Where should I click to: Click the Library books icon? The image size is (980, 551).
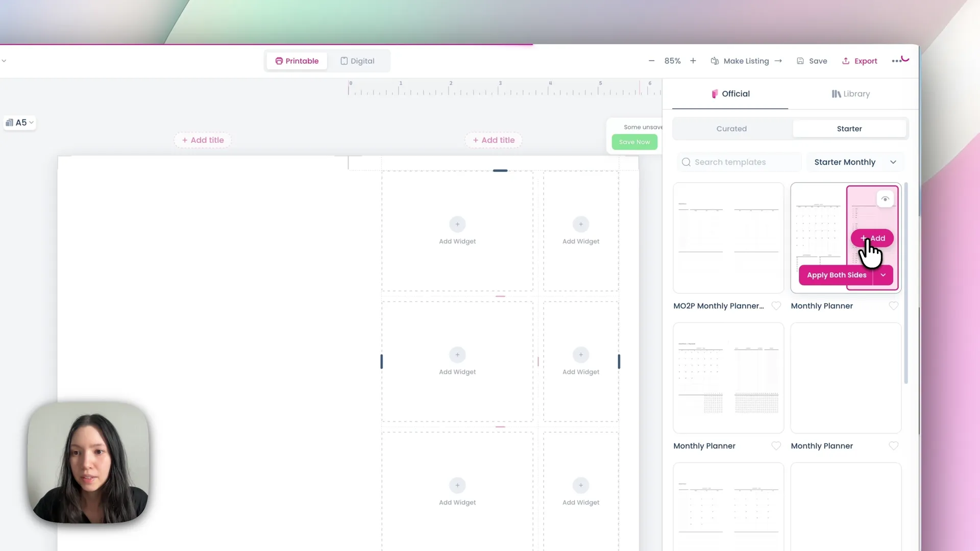[x=836, y=94]
